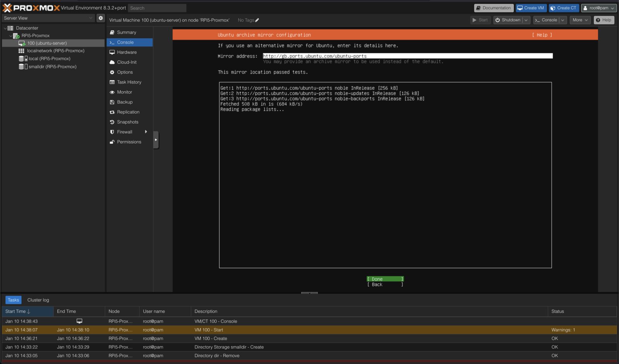Click the Node column header
Viewport: 619px width, 364px height.
(x=122, y=311)
